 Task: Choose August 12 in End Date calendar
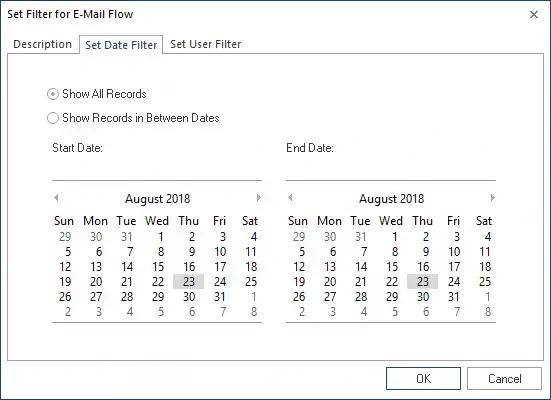[299, 266]
